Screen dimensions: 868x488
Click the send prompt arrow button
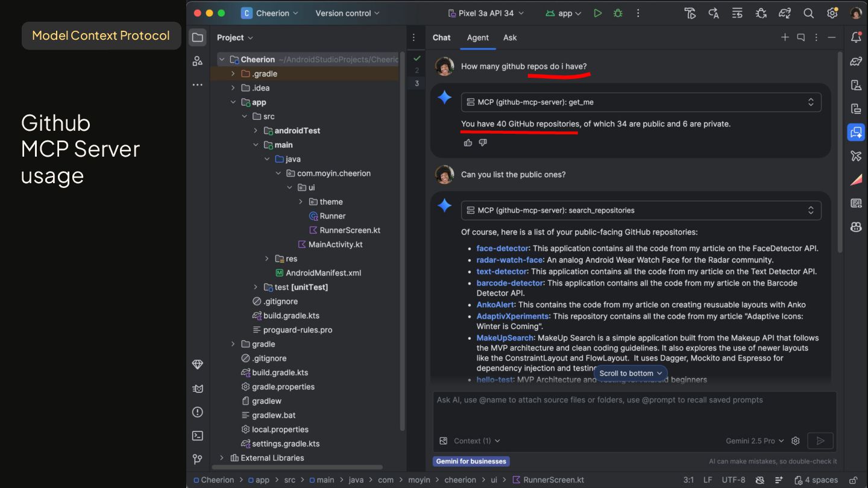(x=820, y=441)
